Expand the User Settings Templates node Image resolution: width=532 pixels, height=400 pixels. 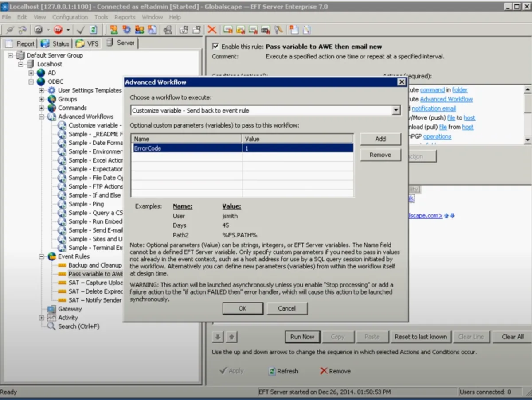pyautogui.click(x=42, y=90)
